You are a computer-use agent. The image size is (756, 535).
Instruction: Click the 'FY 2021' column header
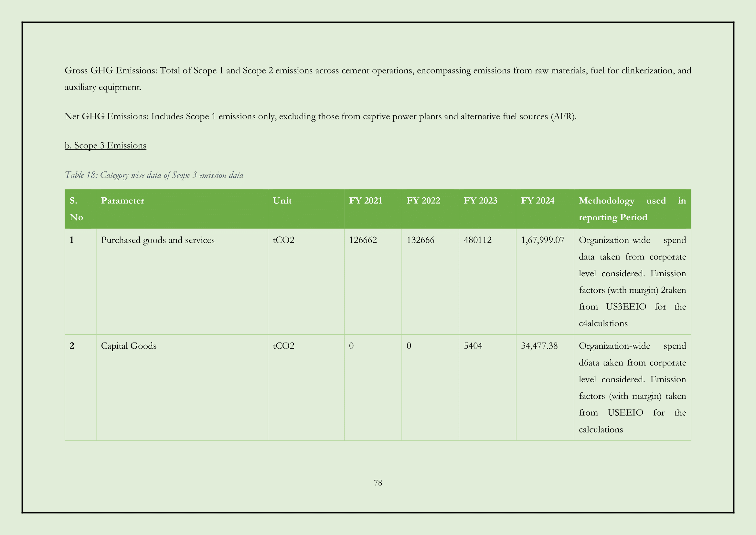366,201
